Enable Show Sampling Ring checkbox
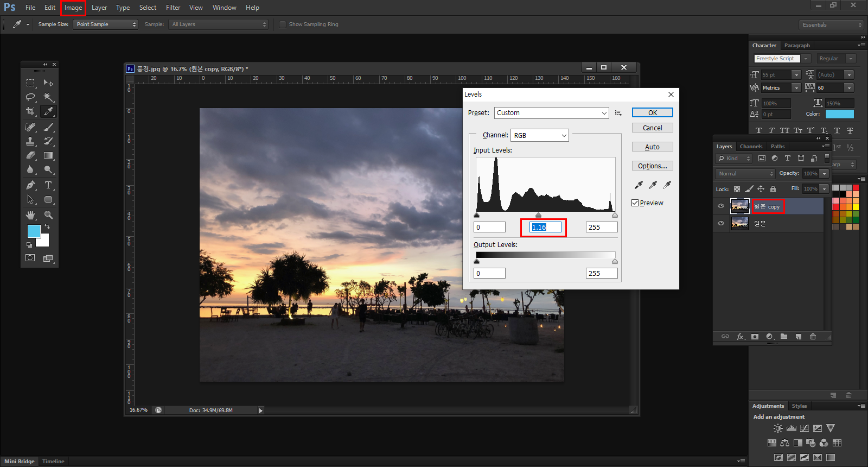Viewport: 868px width, 467px height. coord(283,24)
